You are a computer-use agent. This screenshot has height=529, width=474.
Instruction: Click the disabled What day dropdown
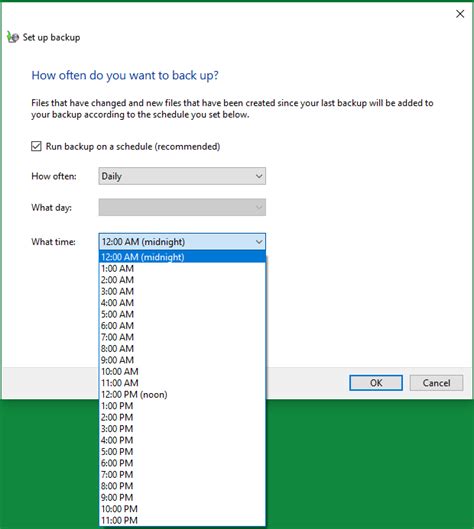182,207
